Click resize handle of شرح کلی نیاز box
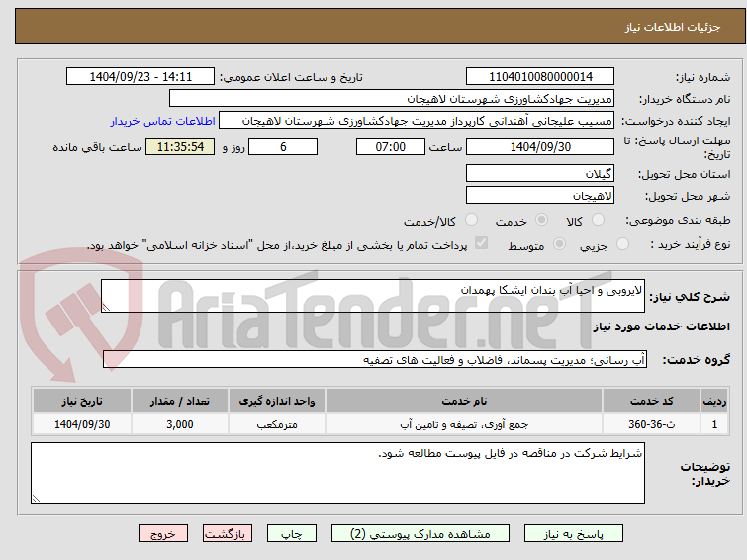The width and height of the screenshot is (747, 560). pyautogui.click(x=106, y=308)
